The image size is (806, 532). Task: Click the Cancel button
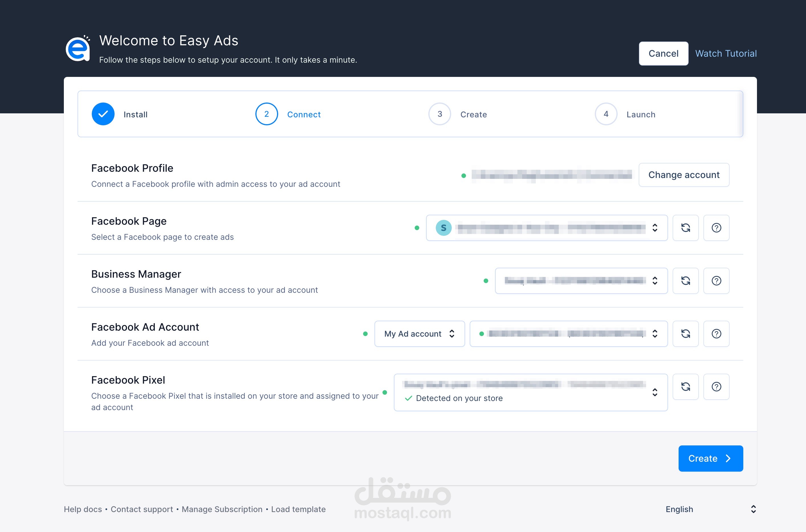(663, 53)
